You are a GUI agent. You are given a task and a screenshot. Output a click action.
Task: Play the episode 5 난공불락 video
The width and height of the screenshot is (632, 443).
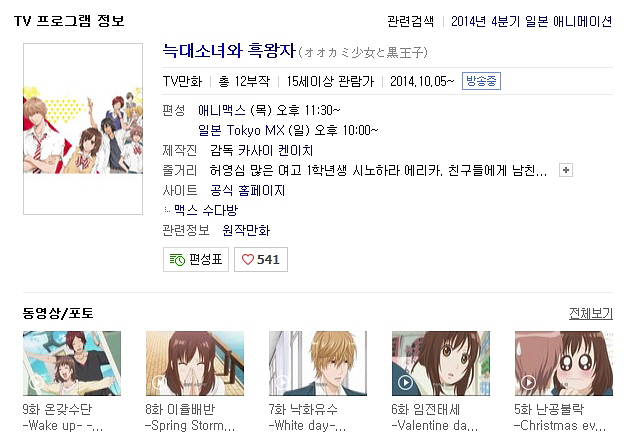coord(564,363)
